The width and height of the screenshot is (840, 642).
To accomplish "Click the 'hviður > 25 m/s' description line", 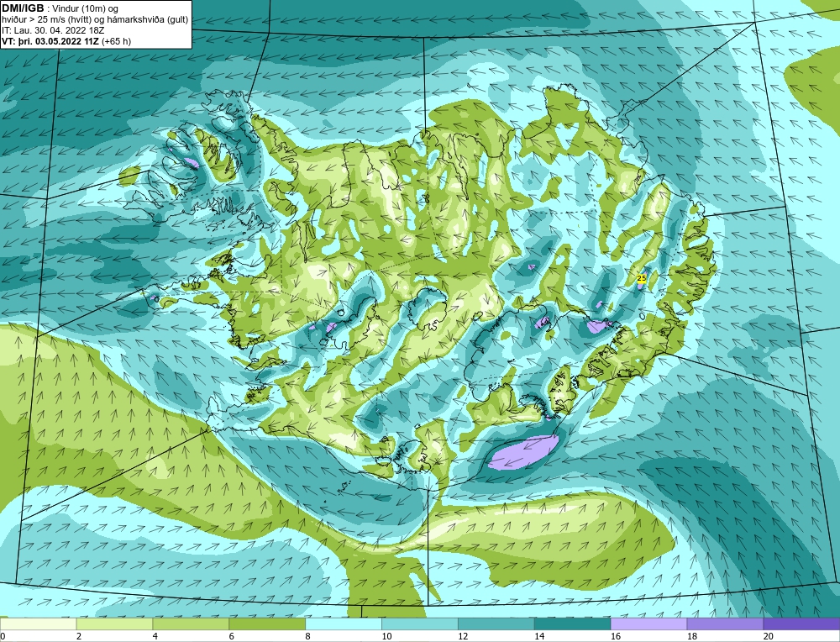I will (95, 20).
